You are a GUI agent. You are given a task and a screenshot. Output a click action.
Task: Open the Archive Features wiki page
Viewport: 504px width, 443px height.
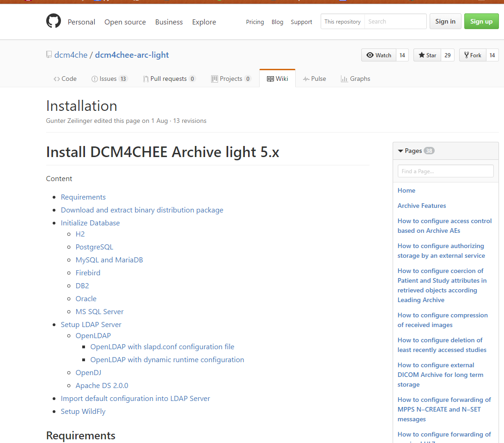tap(422, 206)
